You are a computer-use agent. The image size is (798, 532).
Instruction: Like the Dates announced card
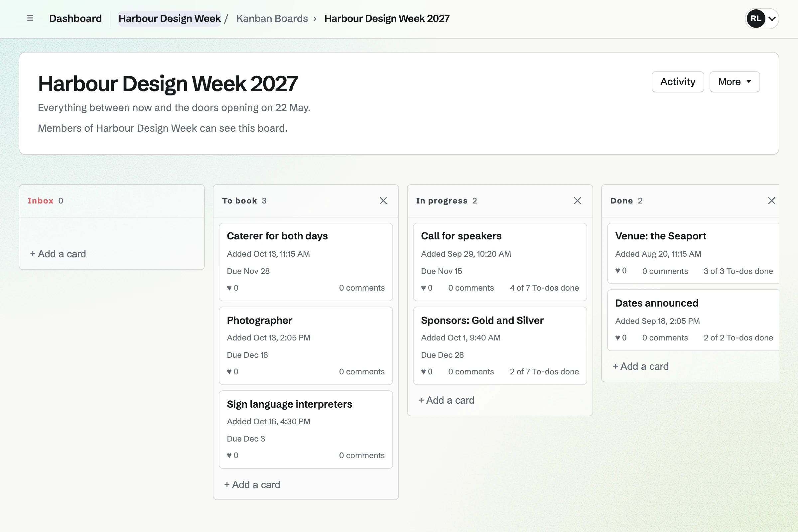pos(620,337)
